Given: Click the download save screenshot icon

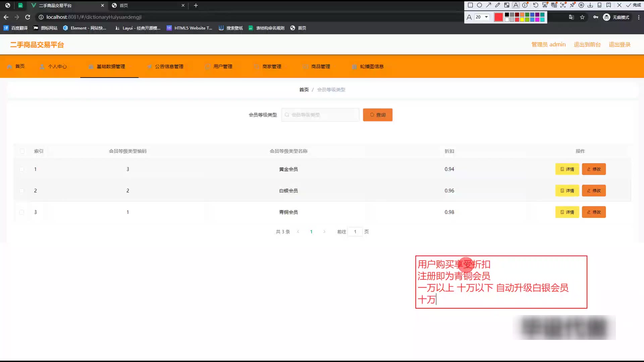Looking at the screenshot, I should click(x=590, y=5).
